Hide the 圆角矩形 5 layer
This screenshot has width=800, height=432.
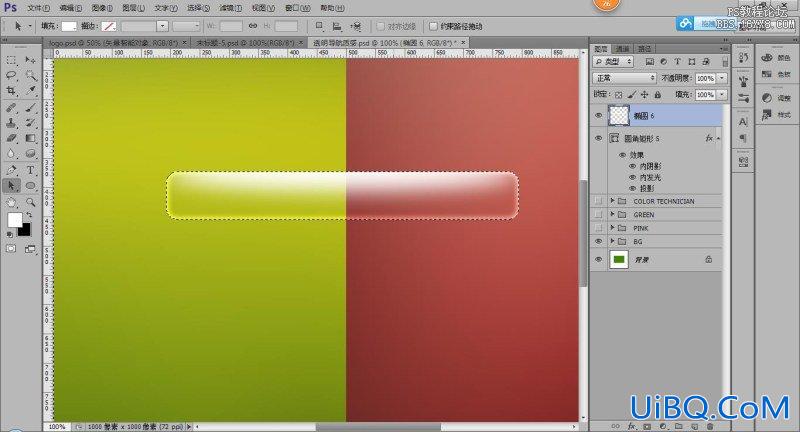point(598,138)
